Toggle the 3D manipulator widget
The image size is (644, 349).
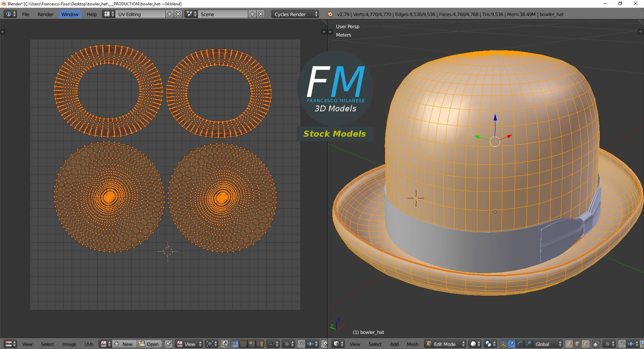[503, 344]
